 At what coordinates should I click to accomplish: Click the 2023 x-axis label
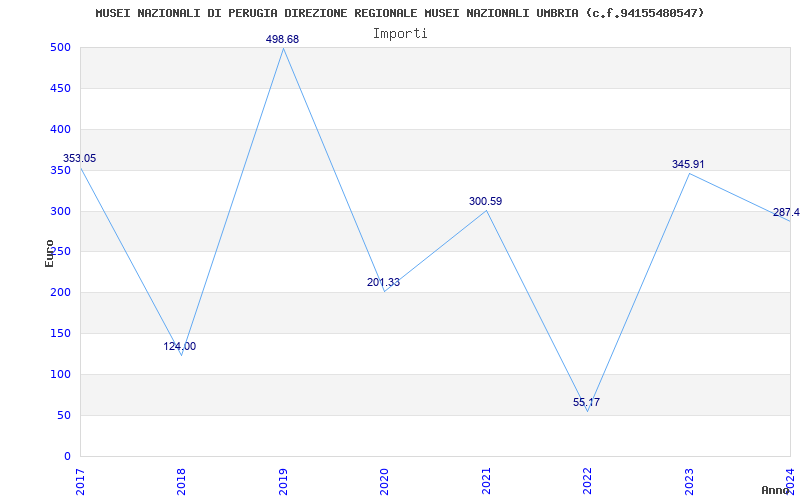click(x=689, y=482)
